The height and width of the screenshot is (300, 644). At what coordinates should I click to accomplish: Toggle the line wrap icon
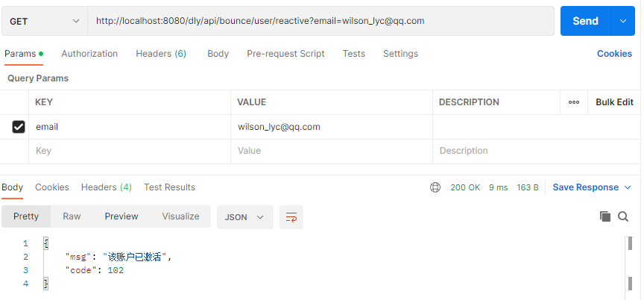click(x=291, y=217)
